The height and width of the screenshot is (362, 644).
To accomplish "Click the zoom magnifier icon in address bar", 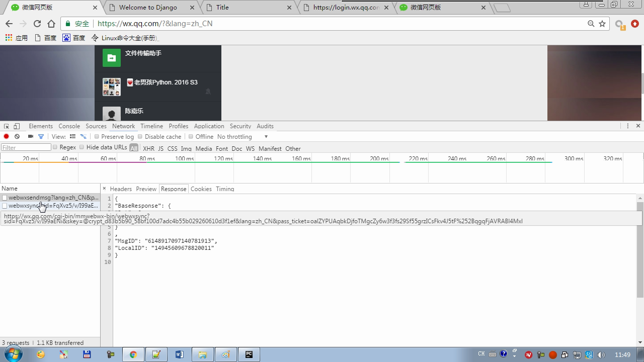I will point(591,24).
